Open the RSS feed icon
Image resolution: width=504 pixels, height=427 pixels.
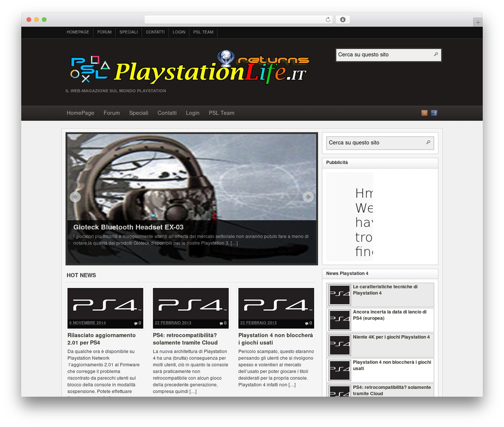click(424, 113)
